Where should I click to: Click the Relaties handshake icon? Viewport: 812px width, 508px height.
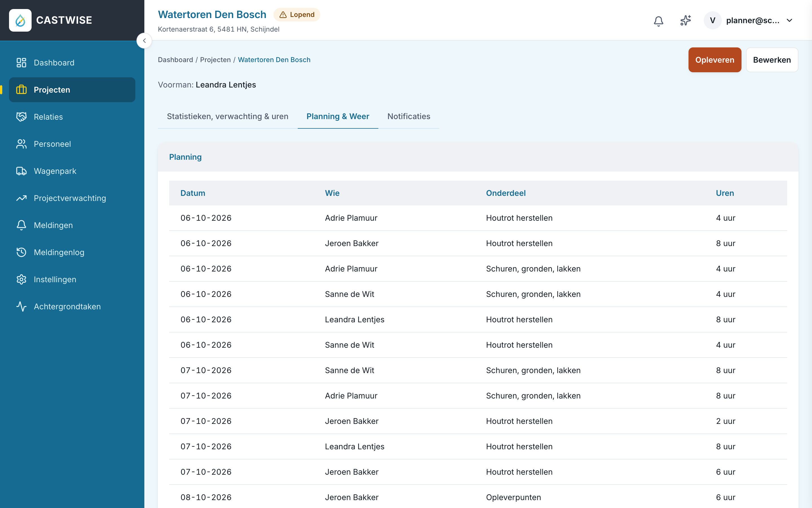[21, 117]
